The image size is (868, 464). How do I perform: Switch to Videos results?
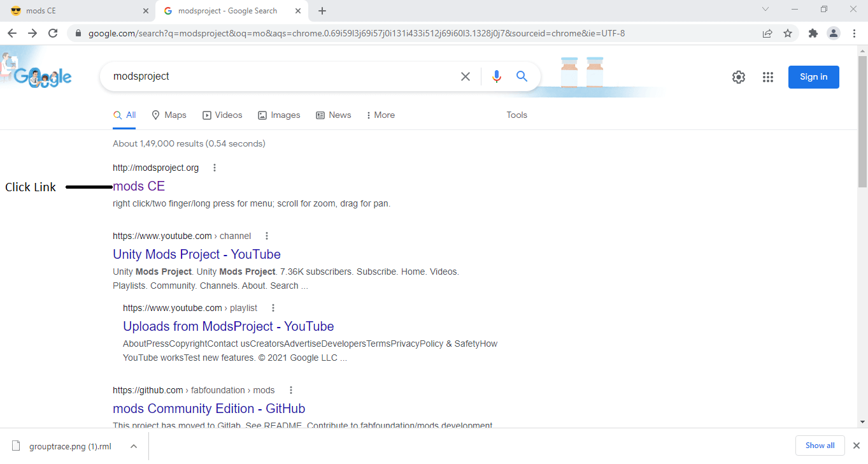pyautogui.click(x=222, y=115)
